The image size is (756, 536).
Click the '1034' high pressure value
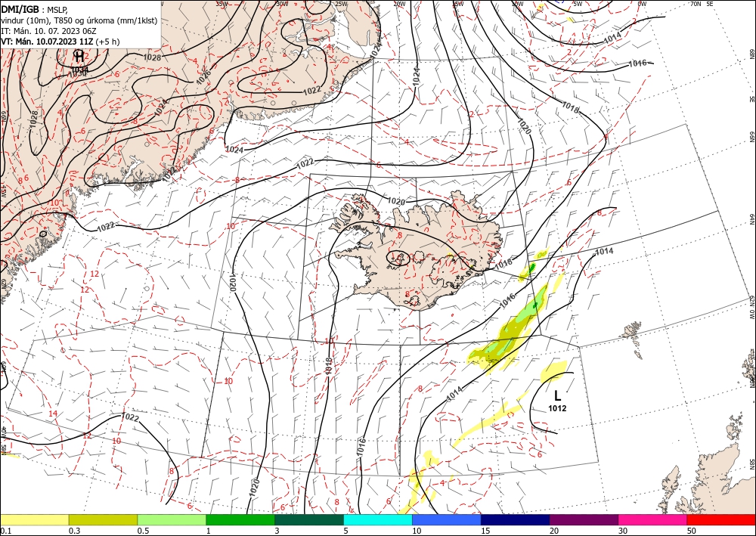pyautogui.click(x=79, y=71)
